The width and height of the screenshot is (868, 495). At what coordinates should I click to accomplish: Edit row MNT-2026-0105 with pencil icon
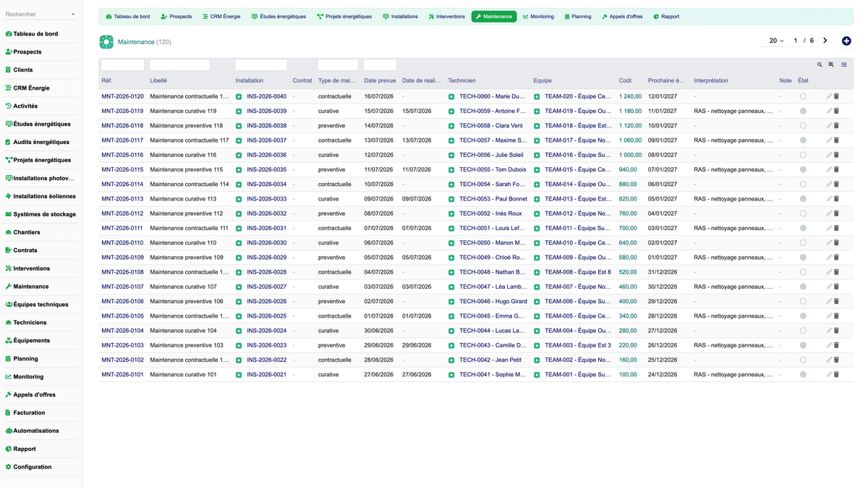coord(829,316)
